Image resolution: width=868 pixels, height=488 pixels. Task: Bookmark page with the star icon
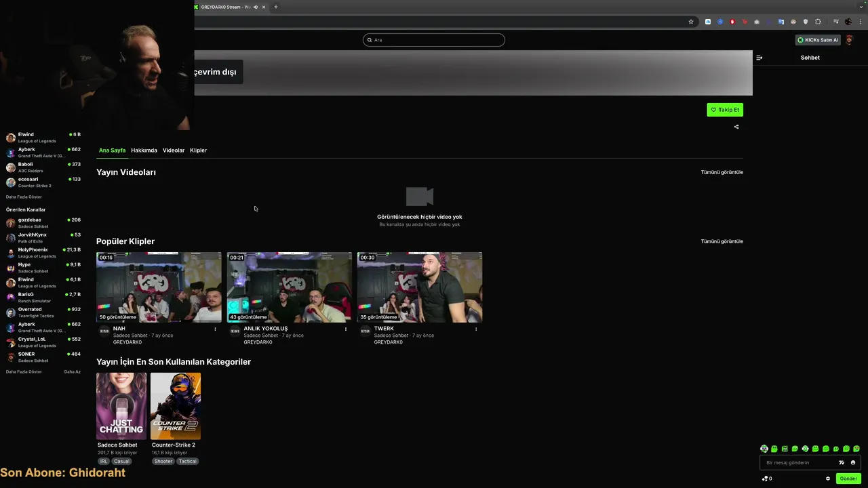(x=691, y=22)
